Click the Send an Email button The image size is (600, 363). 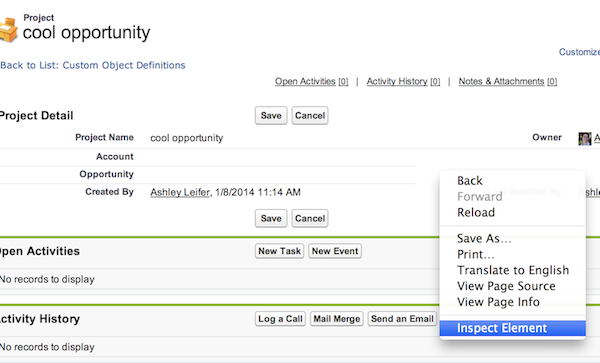click(x=402, y=319)
